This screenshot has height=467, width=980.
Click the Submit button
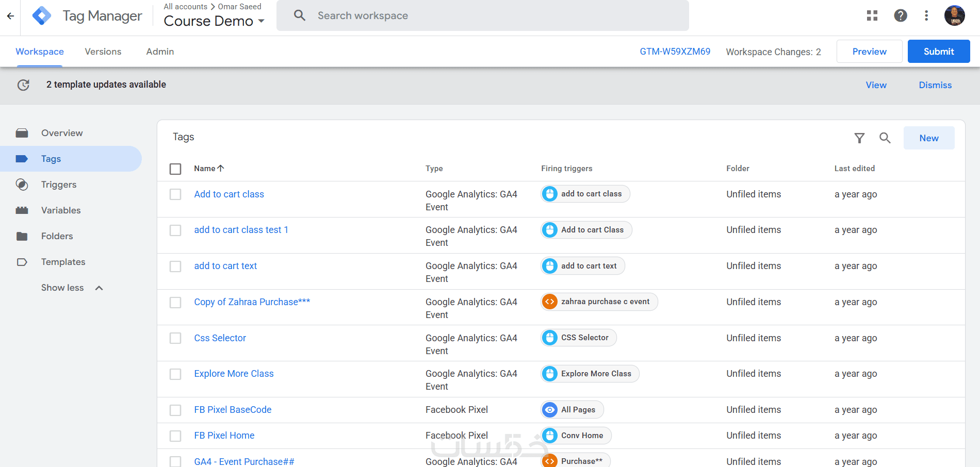pyautogui.click(x=939, y=52)
